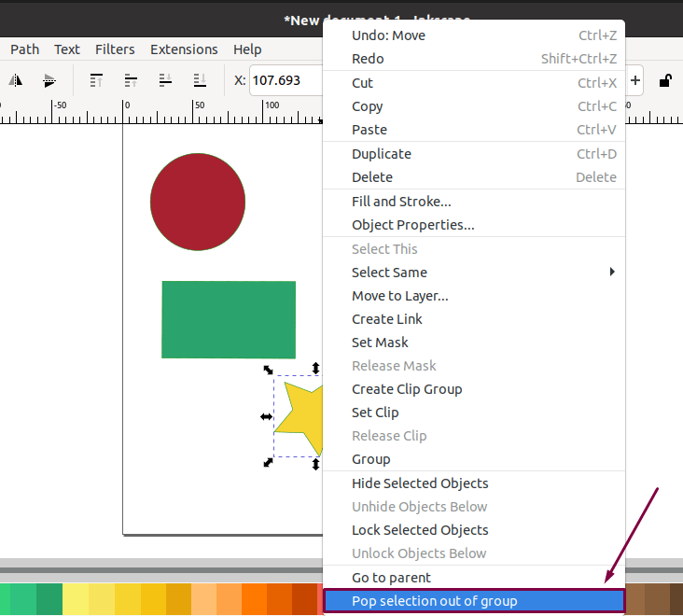
Task: Choose Duplicate from context menu
Action: click(474, 154)
